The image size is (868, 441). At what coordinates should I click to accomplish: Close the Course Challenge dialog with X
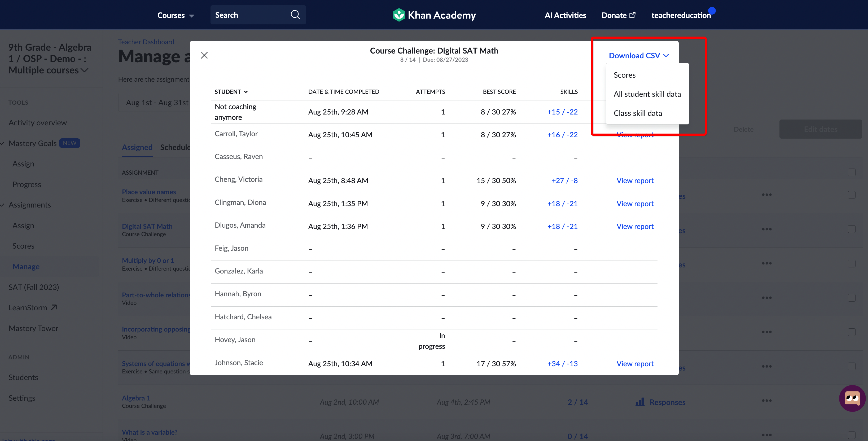coord(204,55)
